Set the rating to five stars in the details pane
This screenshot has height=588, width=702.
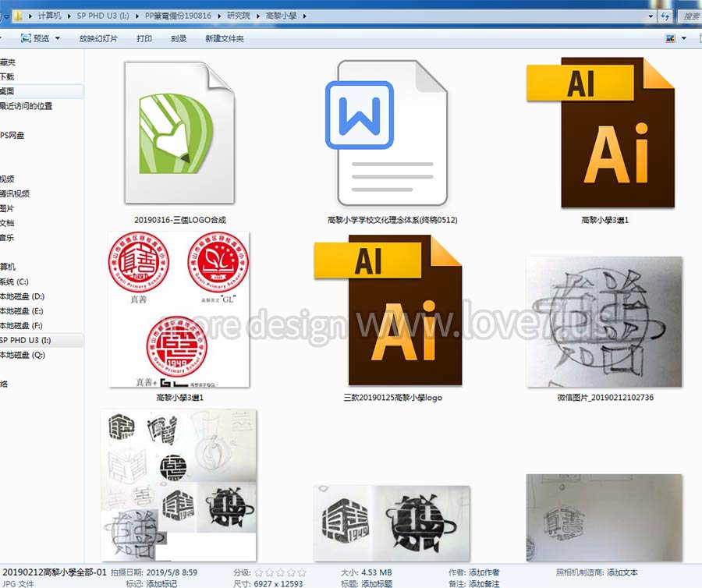tap(302, 572)
